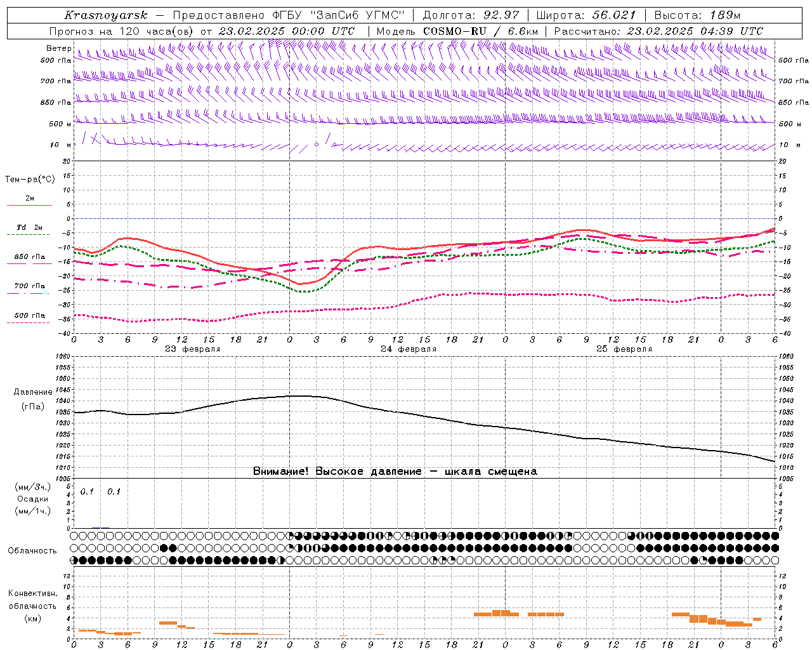Select the Тем-ра(°C) temperature label

[x=30, y=180]
